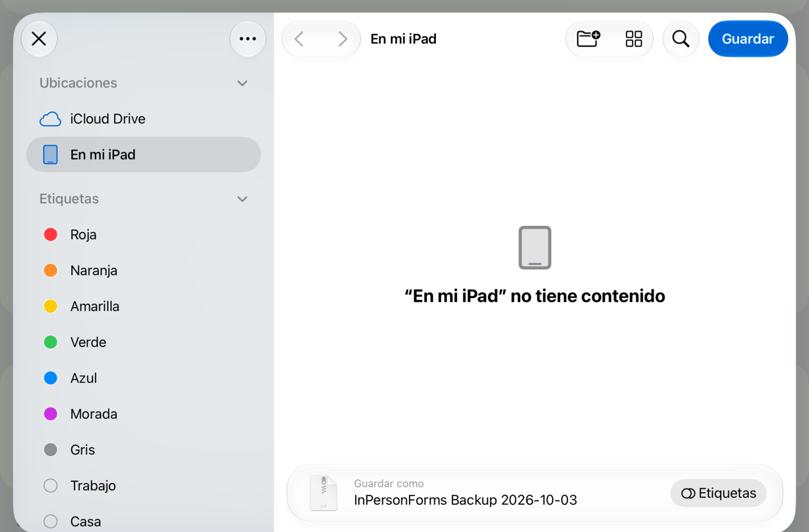The width and height of the screenshot is (809, 532).
Task: Create a new folder
Action: tap(588, 39)
